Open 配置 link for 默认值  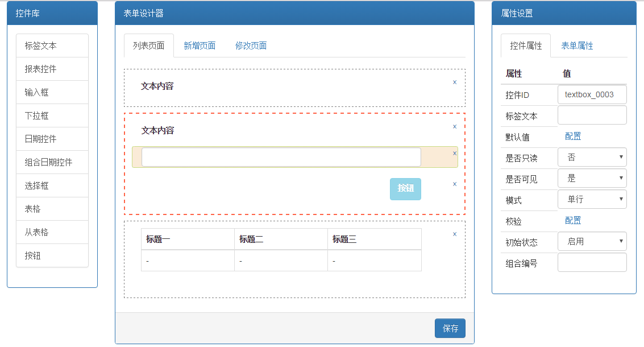[573, 136]
